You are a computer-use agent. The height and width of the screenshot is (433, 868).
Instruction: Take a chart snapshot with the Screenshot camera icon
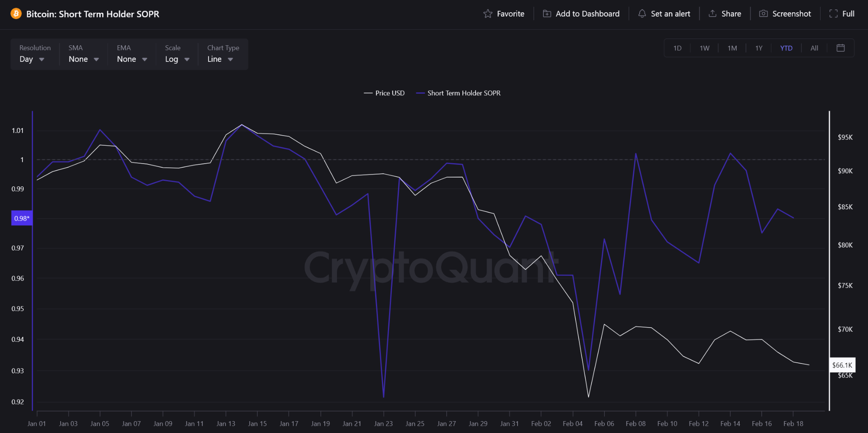(763, 14)
